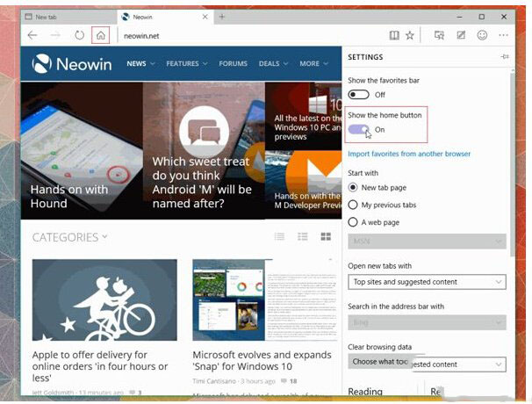Expand the MORE menu
Screen dimensions: 532x404
pyautogui.click(x=313, y=63)
